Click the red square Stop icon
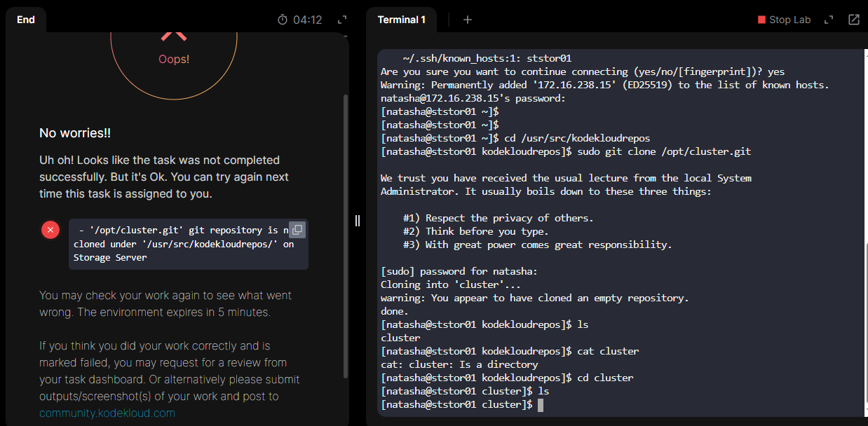The width and height of the screenshot is (868, 426). pos(761,20)
